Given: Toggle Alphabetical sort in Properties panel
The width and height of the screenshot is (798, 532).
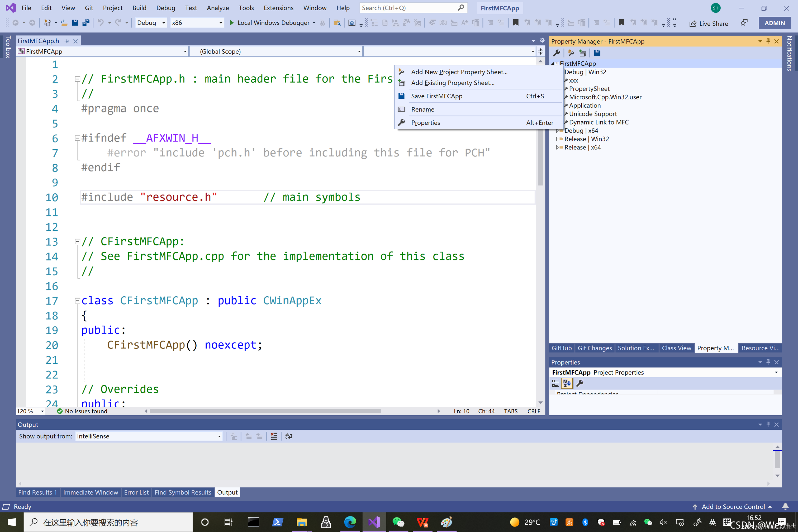Looking at the screenshot, I should click(567, 383).
